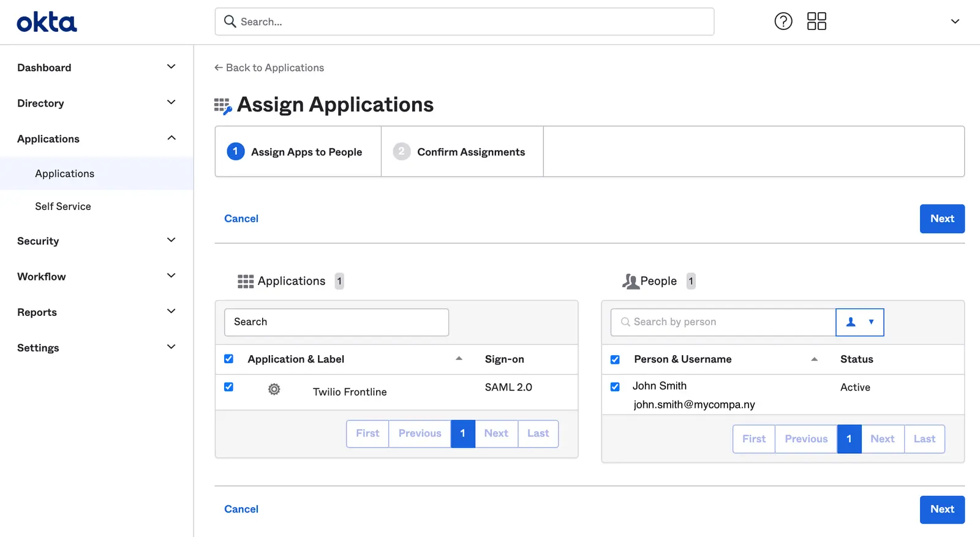Open Dashboard in sidebar

pos(44,67)
